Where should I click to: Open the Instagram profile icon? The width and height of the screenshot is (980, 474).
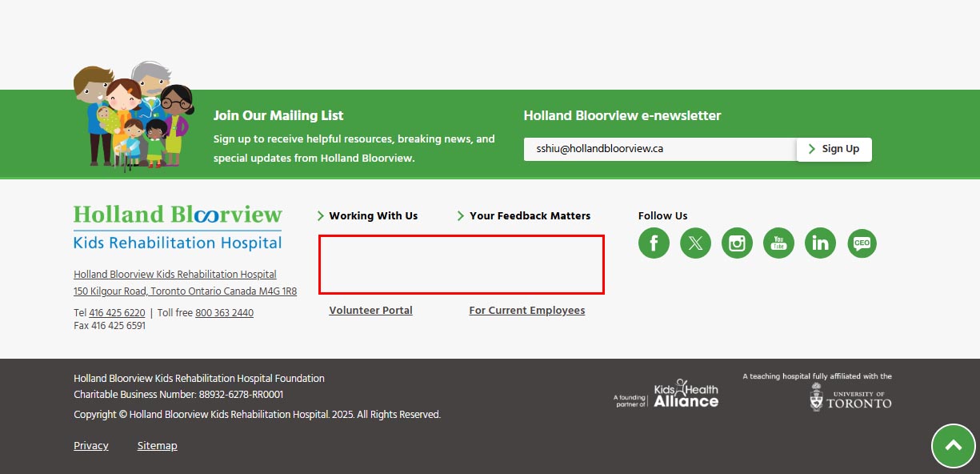tap(737, 243)
